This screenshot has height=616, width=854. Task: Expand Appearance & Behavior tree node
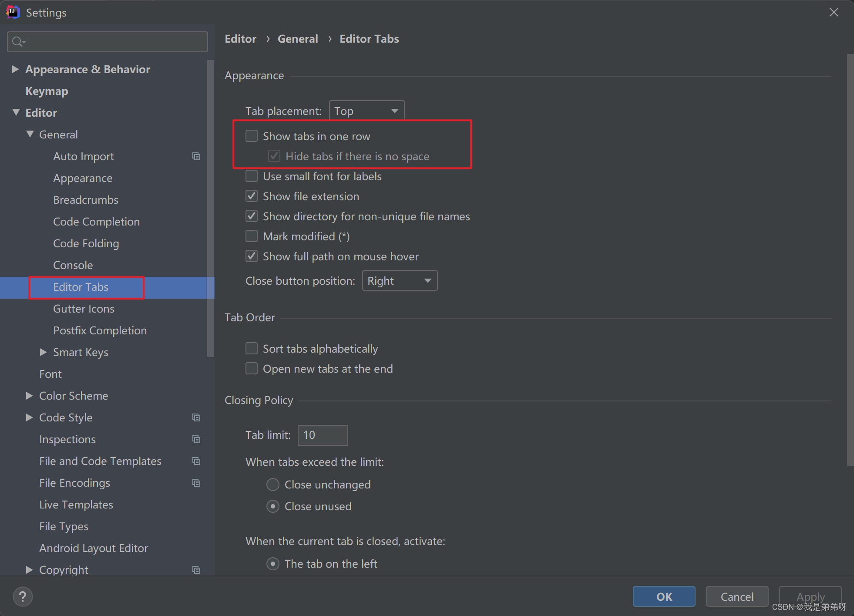(x=15, y=69)
